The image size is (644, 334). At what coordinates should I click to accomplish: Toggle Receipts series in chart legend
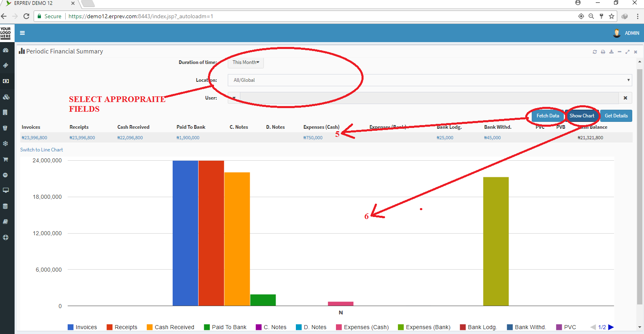(x=122, y=327)
